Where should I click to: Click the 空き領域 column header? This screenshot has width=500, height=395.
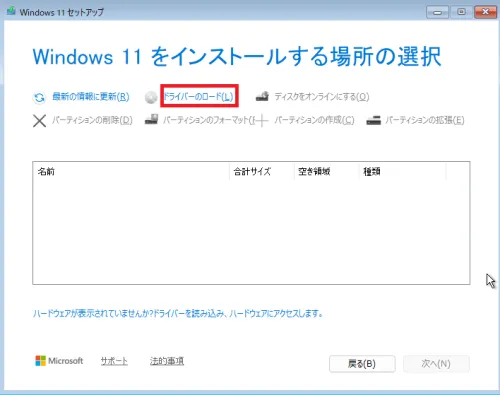[327, 172]
